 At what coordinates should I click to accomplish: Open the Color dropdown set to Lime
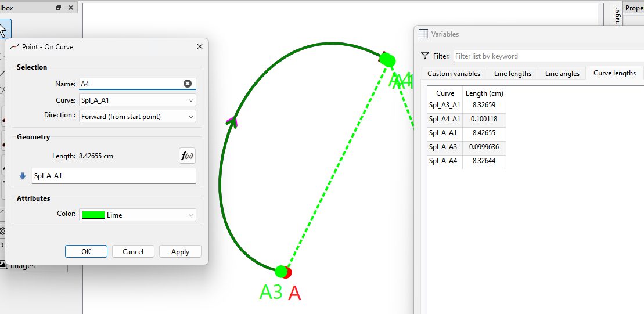pos(138,215)
